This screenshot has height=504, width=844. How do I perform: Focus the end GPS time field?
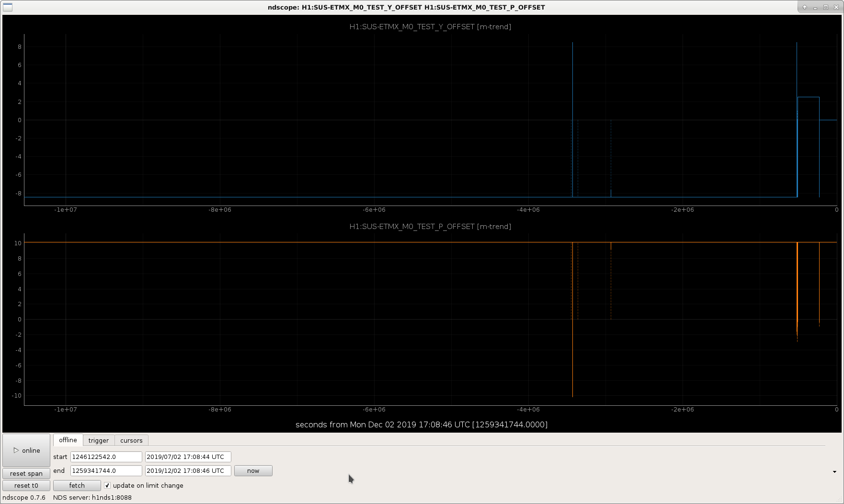pos(106,470)
